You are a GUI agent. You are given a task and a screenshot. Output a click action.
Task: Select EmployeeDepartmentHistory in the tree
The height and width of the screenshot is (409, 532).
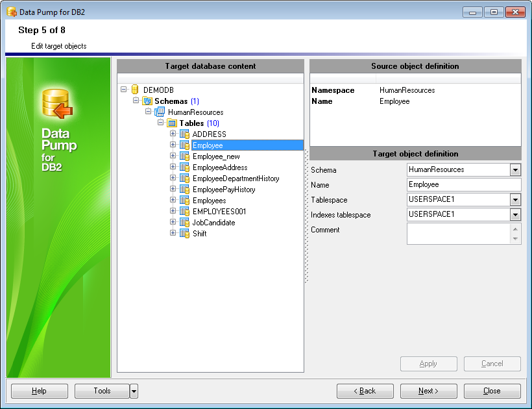[x=236, y=179]
